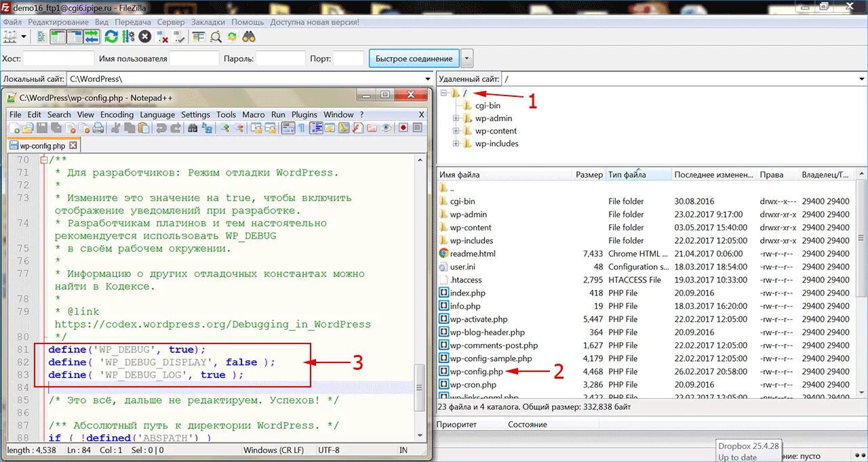
Task: Click Notepad++ Zoom Out icon
Action: (x=239, y=127)
